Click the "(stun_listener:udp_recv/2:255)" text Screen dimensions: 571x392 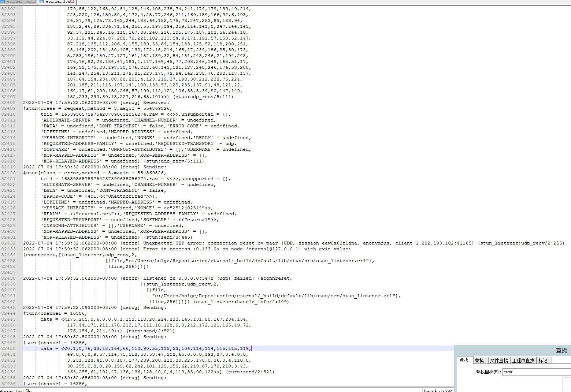(521, 243)
